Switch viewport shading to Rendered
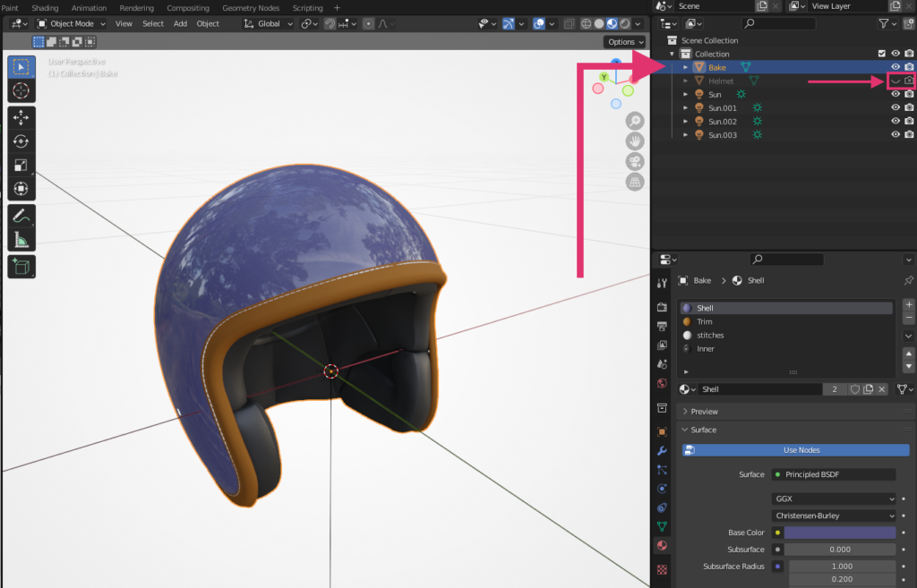The width and height of the screenshot is (917, 588). pos(625,24)
